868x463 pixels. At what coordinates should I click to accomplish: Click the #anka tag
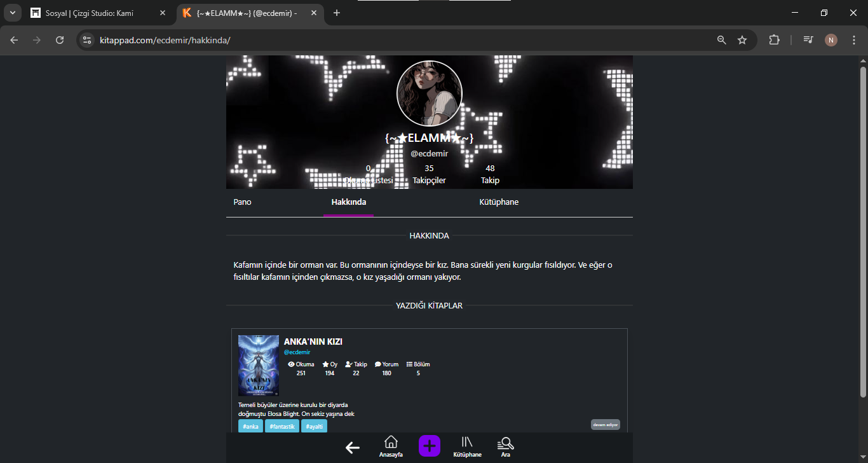[250, 426]
